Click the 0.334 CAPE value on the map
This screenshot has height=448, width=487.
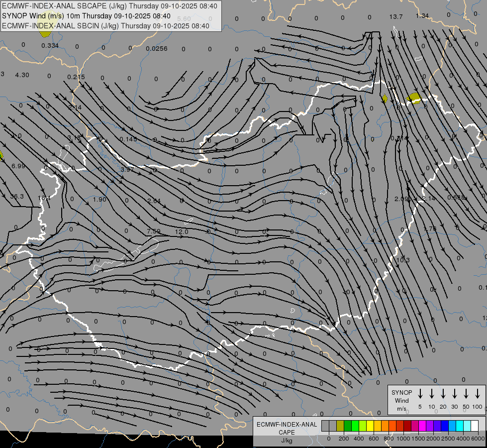click(50, 46)
